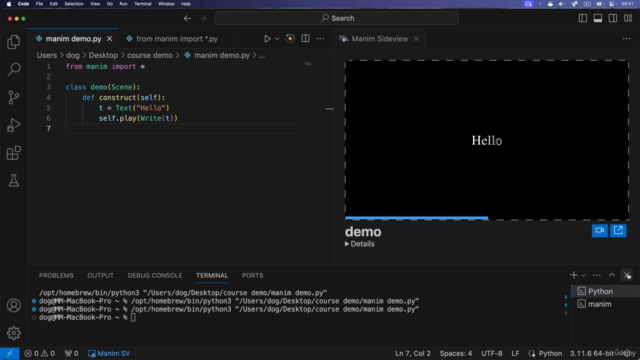Change indentation via Spaces: 4
The height and width of the screenshot is (360, 640).
point(456,353)
